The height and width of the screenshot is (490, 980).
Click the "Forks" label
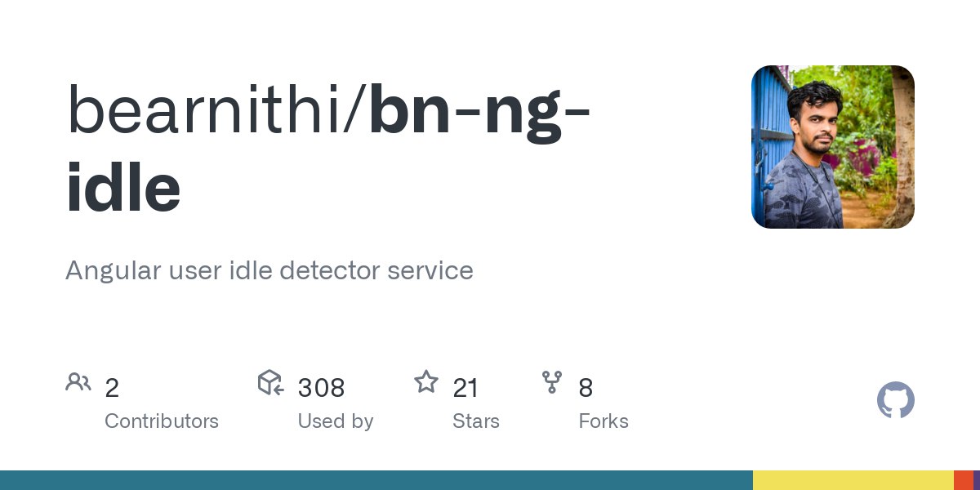pyautogui.click(x=604, y=421)
